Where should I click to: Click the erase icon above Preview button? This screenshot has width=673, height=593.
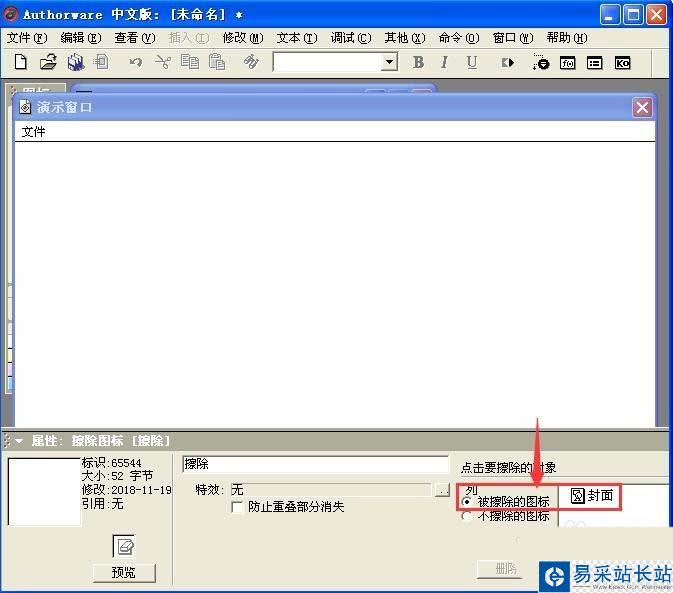click(x=124, y=546)
